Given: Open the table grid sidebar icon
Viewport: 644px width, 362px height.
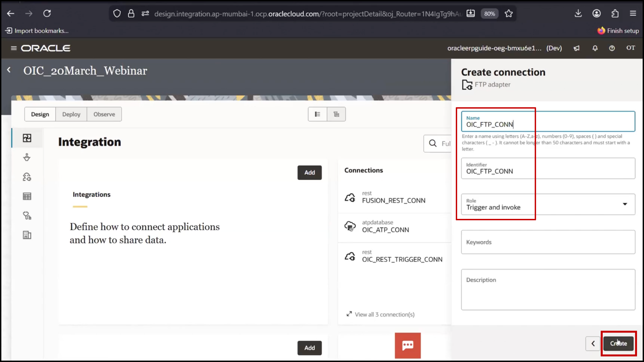Looking at the screenshot, I should [27, 196].
